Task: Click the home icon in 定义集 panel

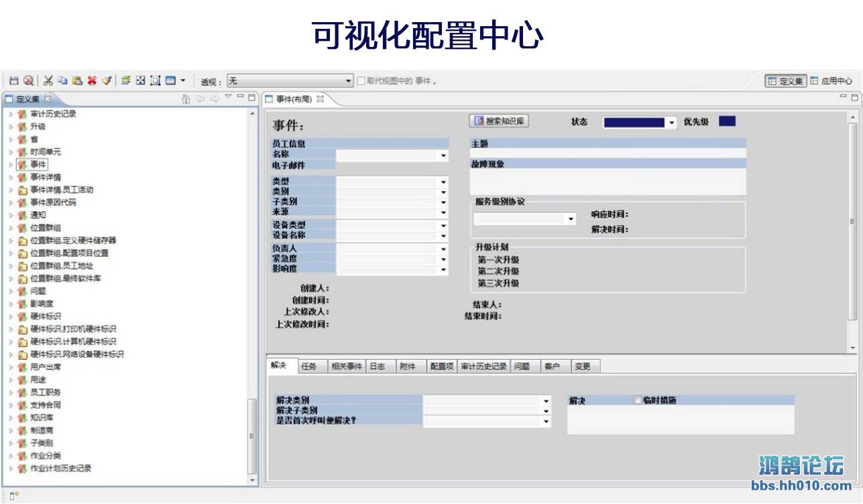Action: pyautogui.click(x=186, y=99)
